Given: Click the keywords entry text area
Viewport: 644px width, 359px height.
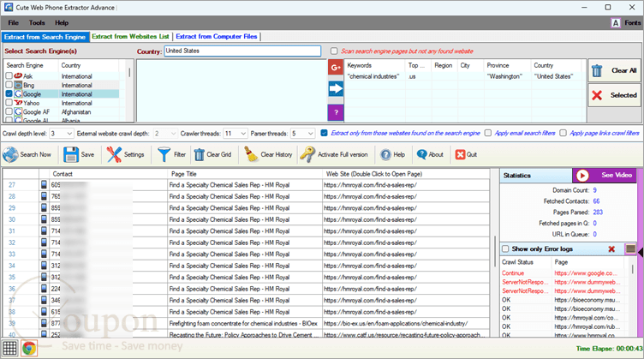Looking at the screenshot, I should (x=231, y=90).
